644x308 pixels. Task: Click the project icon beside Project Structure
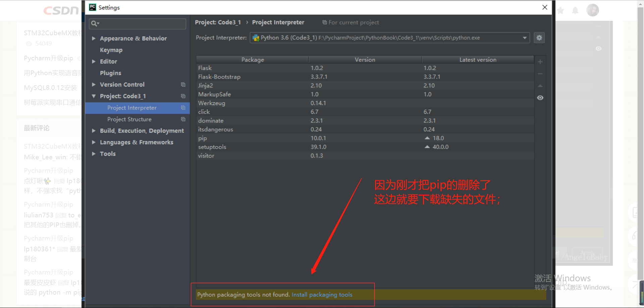tap(183, 119)
